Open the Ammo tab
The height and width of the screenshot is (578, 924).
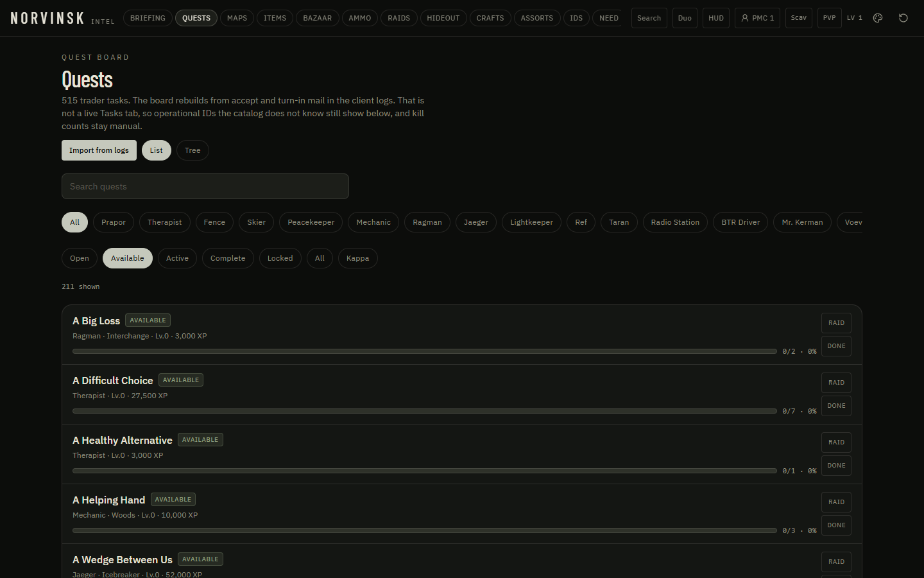[x=360, y=18]
